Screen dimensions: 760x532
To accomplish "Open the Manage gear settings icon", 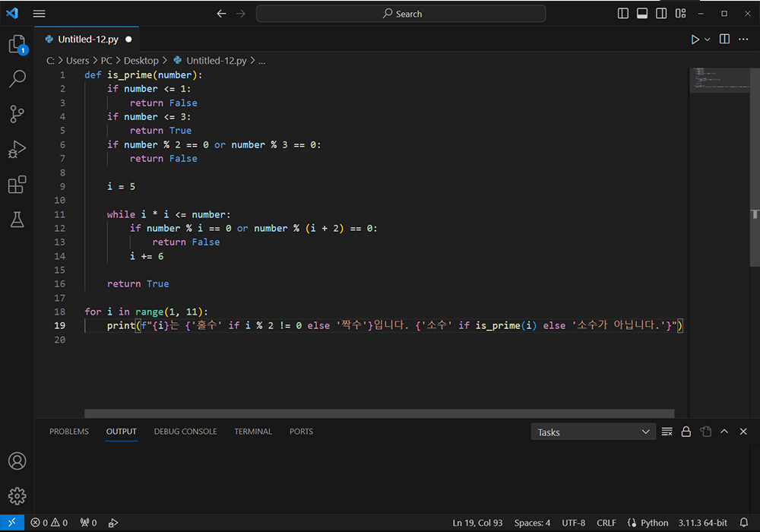I will tap(17, 496).
